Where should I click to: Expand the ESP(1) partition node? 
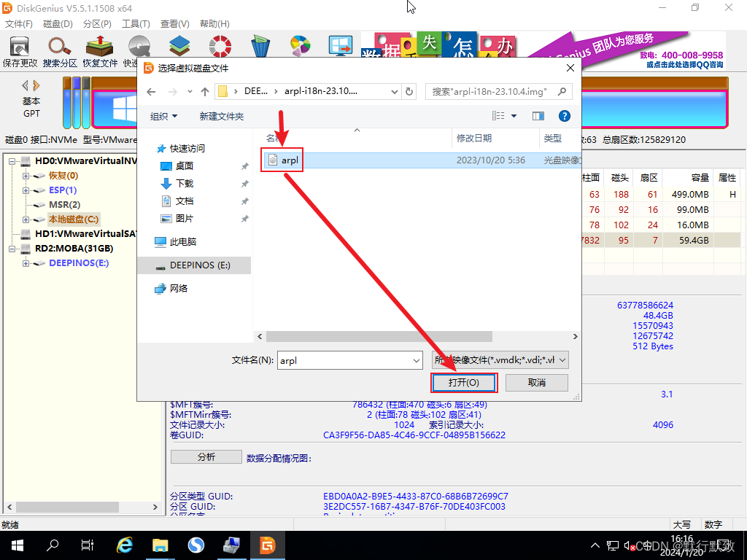coord(26,190)
